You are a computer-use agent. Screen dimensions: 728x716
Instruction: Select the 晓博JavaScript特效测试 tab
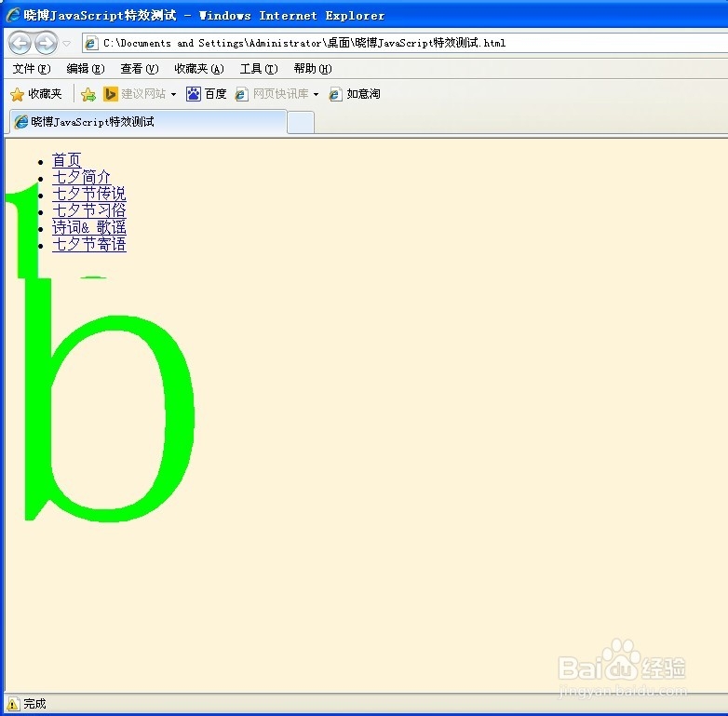coord(147,122)
